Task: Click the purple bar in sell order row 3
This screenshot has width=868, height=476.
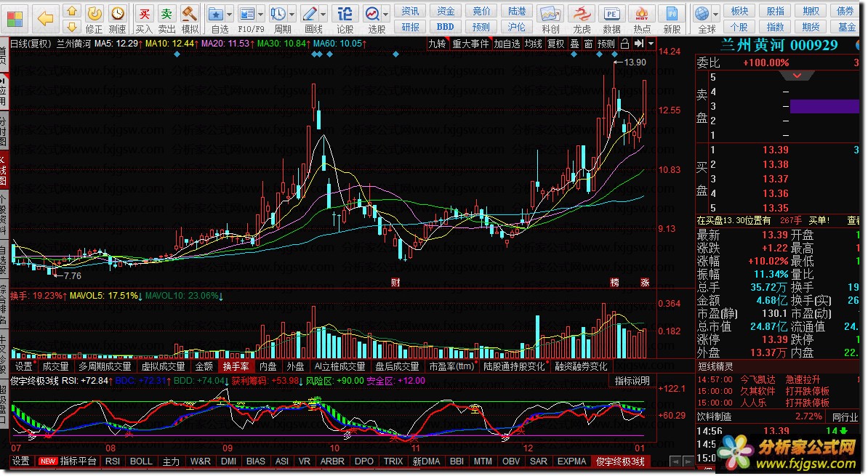Action: 824,106
